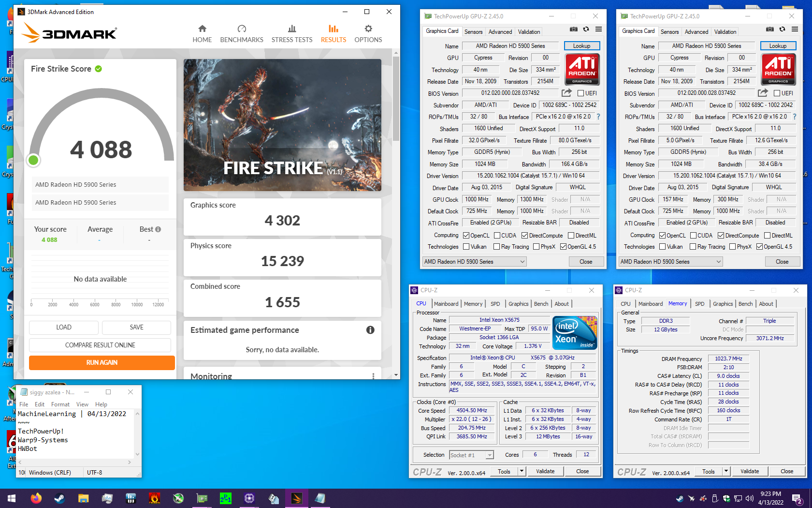Screen dimensions: 812x508
Task: Click Validate button in left CPU-Z
Action: pos(545,471)
